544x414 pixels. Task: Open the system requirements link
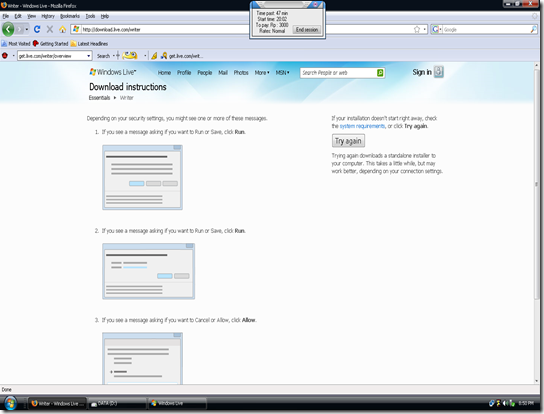click(x=362, y=126)
